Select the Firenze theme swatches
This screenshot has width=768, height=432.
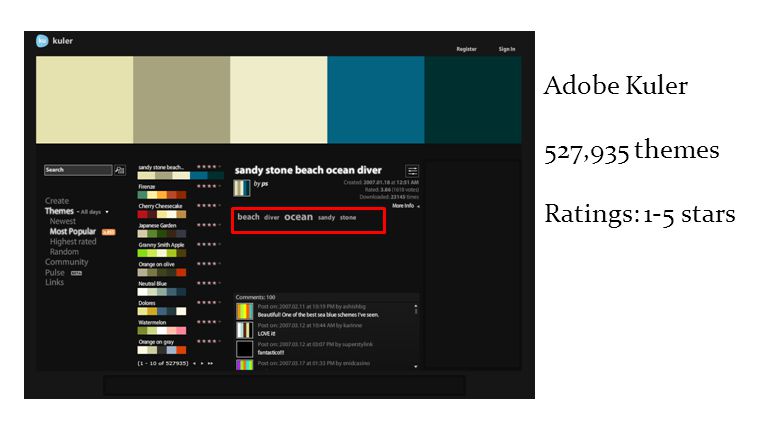(x=162, y=195)
